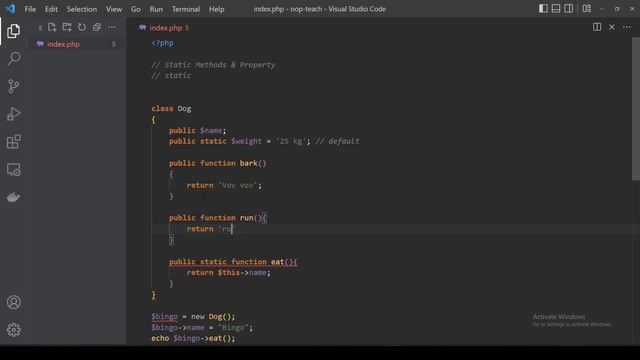640x360 pixels.
Task: Click the VS Code logo icon
Action: tap(10, 9)
